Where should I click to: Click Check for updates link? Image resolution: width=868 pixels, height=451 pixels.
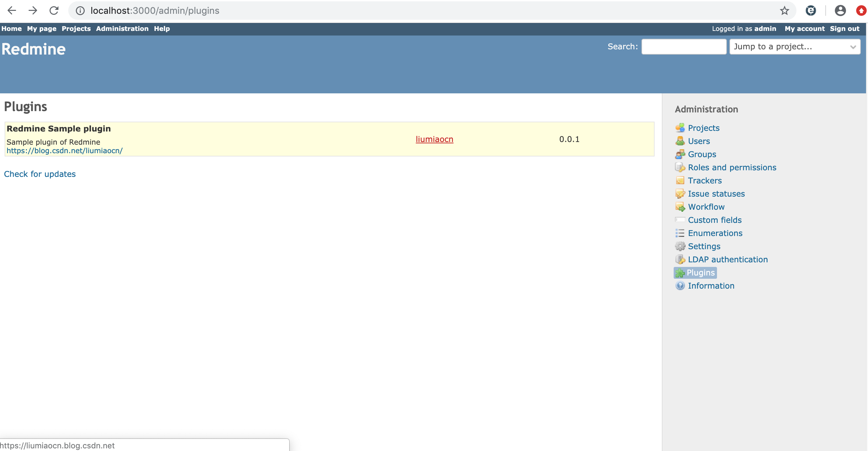pyautogui.click(x=40, y=174)
